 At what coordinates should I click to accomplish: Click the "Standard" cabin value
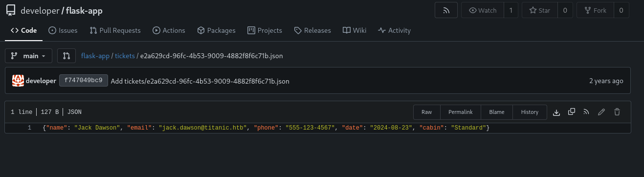(x=468, y=128)
